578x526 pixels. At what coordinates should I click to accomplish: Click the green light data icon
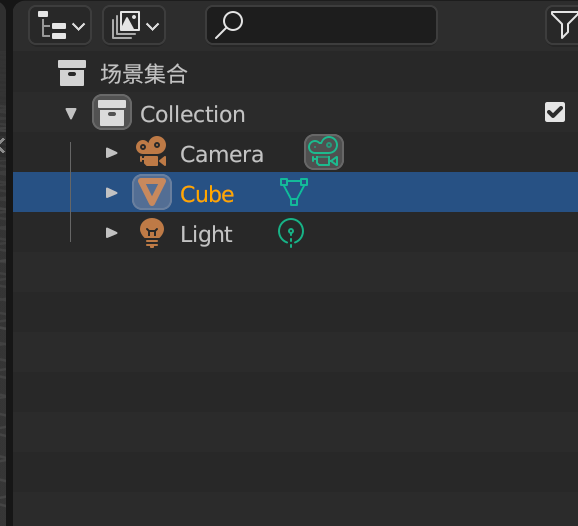291,233
